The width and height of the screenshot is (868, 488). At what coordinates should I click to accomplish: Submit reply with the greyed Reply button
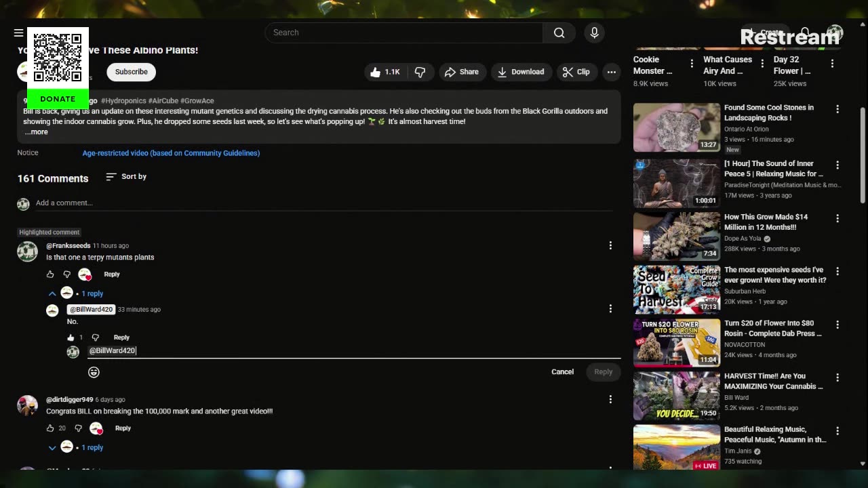tap(603, 372)
